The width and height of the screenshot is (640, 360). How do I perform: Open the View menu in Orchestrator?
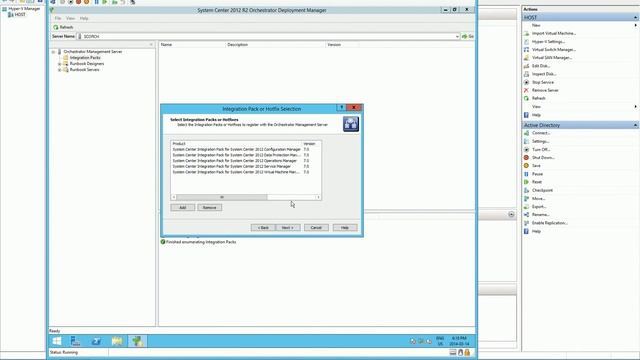70,18
